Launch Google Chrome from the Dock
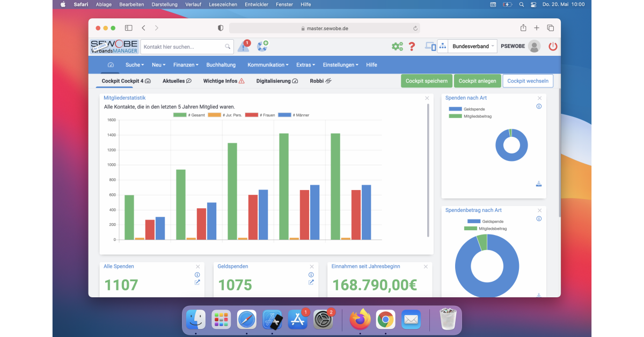This screenshot has height=337, width=644. click(x=385, y=320)
